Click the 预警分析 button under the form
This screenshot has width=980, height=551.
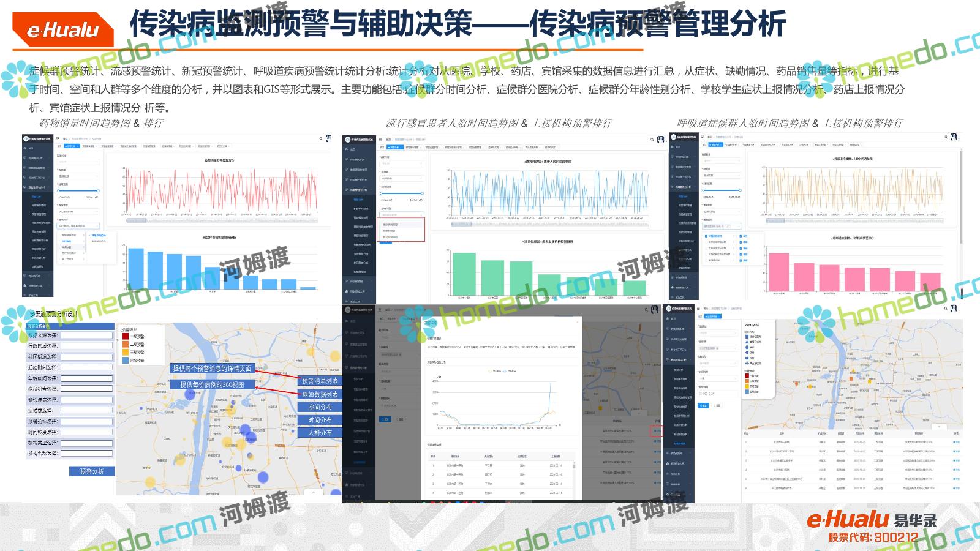(92, 471)
